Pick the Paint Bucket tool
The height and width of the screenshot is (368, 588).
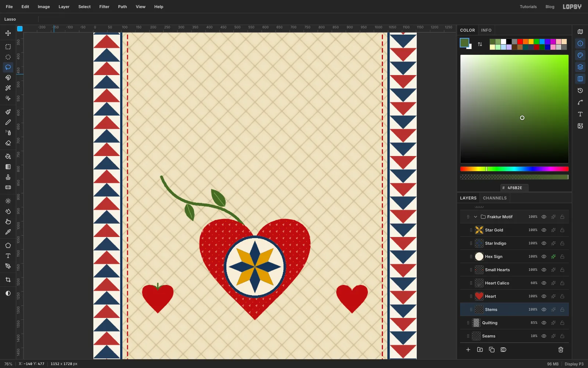tap(8, 156)
